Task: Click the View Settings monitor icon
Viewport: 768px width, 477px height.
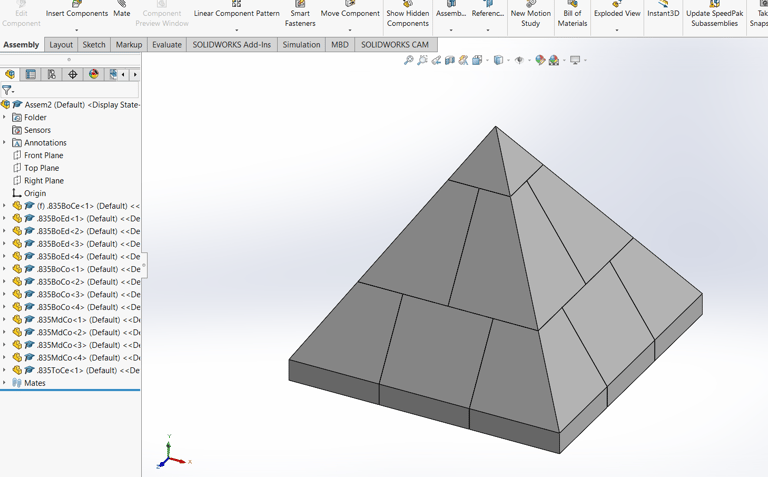Action: [575, 60]
